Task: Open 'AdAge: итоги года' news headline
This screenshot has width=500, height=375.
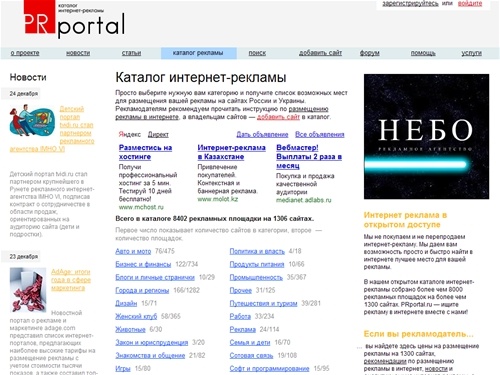Action: (x=71, y=280)
